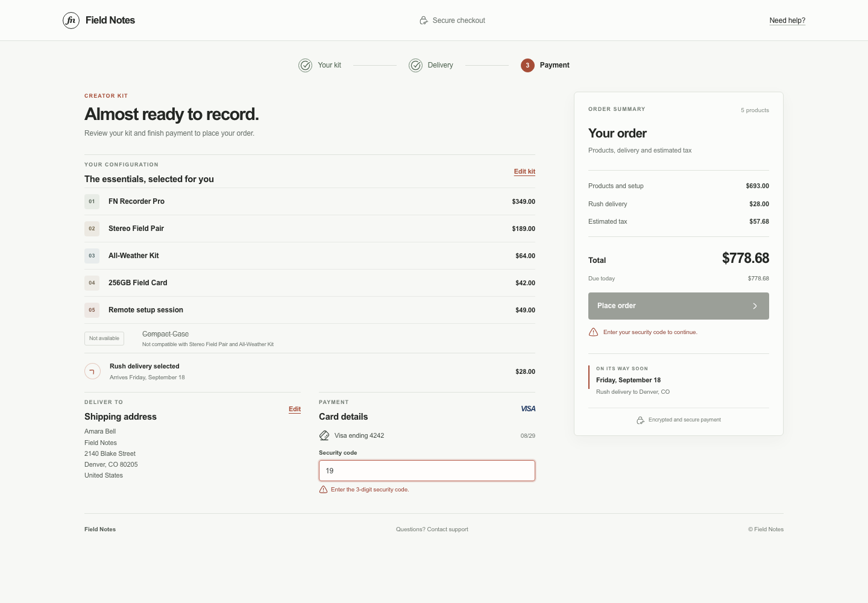Click the Place order button
868x603 pixels.
point(679,306)
